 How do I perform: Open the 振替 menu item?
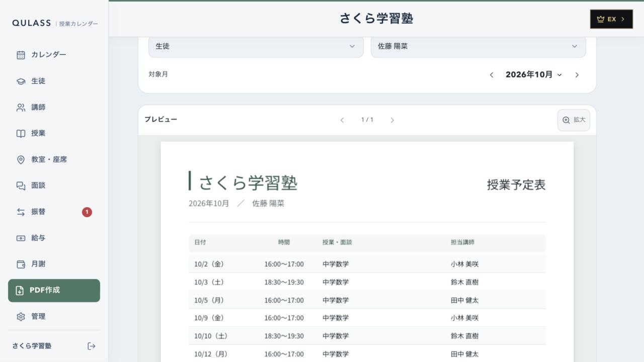click(54, 212)
